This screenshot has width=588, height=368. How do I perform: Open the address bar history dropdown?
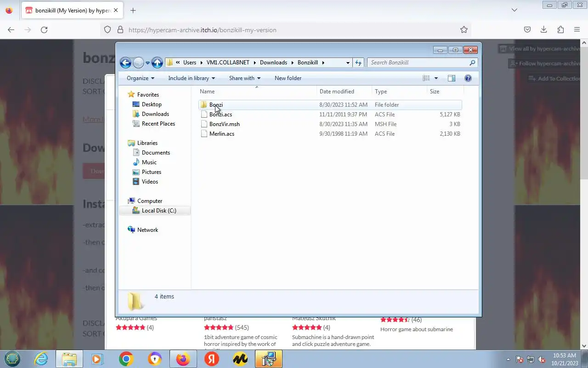click(x=348, y=63)
